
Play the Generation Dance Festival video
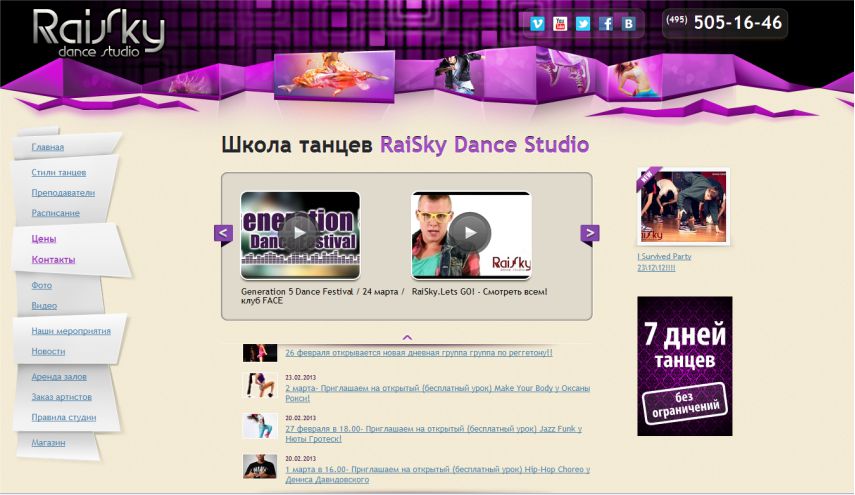tap(299, 233)
